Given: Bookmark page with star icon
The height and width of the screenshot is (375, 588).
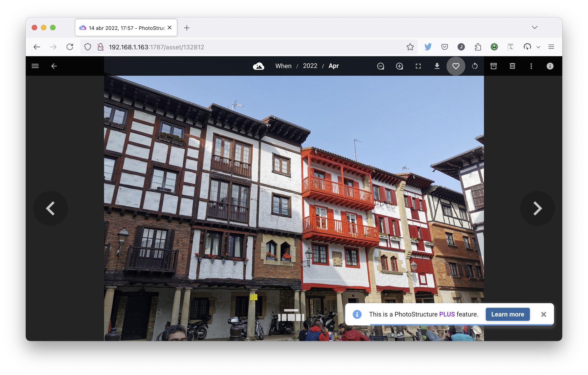Looking at the screenshot, I should (x=410, y=47).
